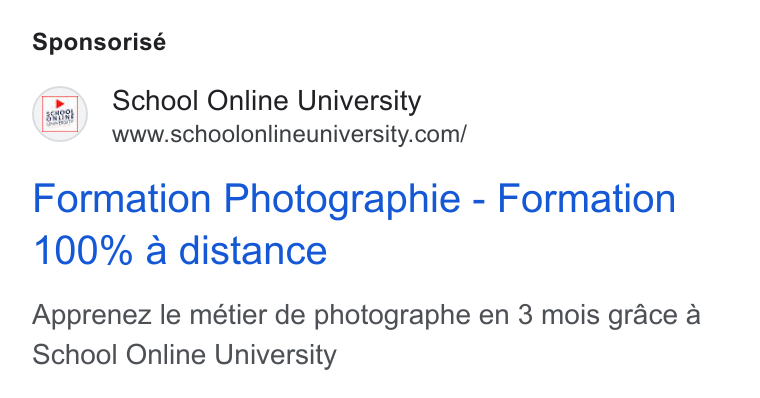Select the SCHOOL ONLINE text inside logo

point(60,116)
